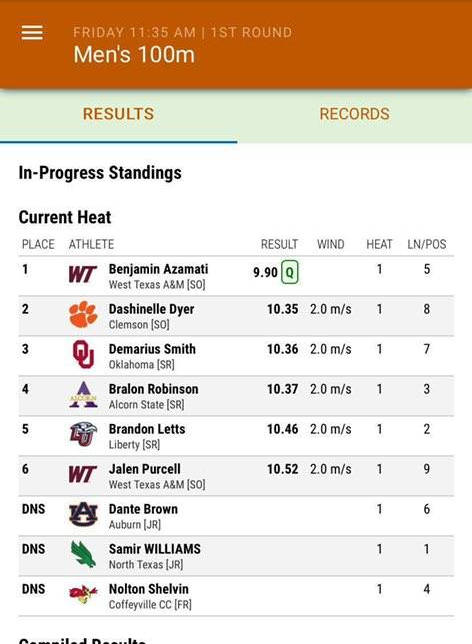Open Benjamin Azamati's athlete profile
472x644 pixels.
[158, 269]
